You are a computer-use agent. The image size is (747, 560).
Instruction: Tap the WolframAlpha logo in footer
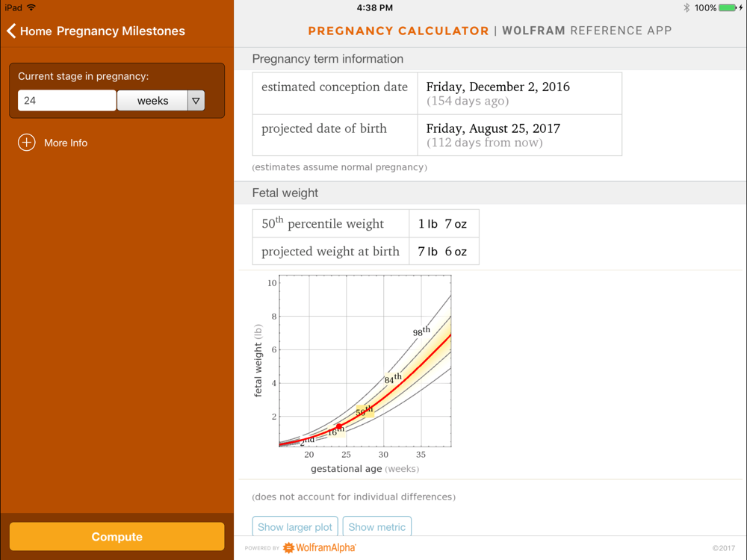[x=319, y=547]
